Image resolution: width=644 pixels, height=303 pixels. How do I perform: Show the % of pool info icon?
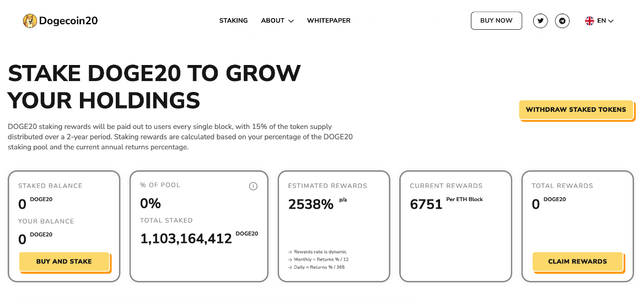point(253,186)
